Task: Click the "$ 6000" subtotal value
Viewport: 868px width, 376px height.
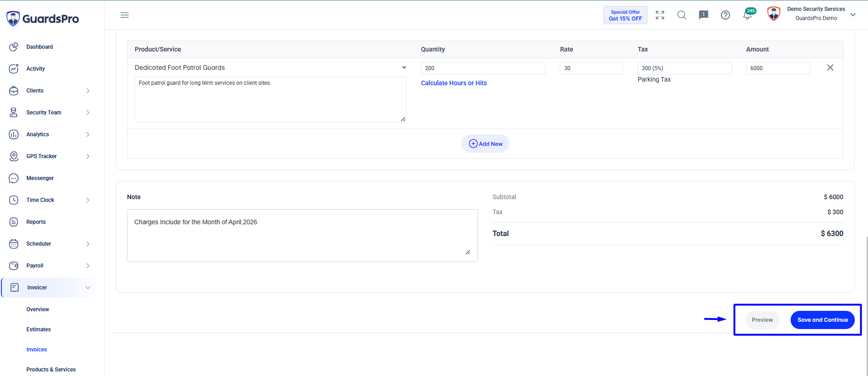Action: point(833,197)
